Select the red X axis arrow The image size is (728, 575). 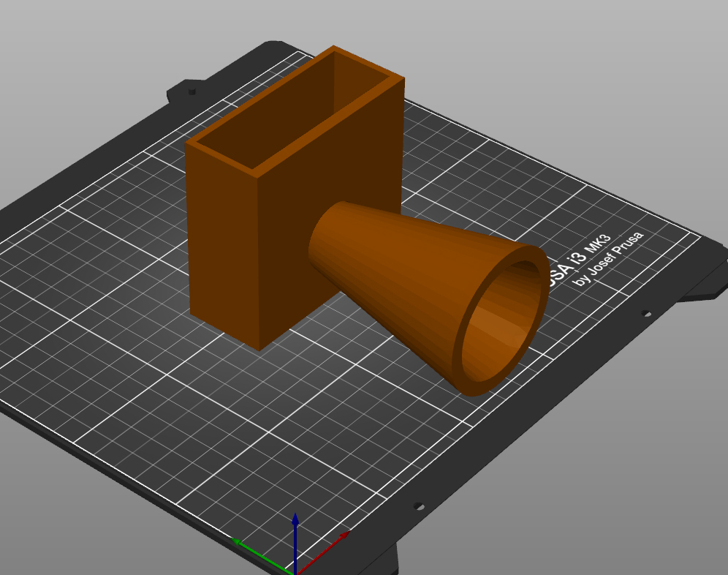[x=322, y=553]
